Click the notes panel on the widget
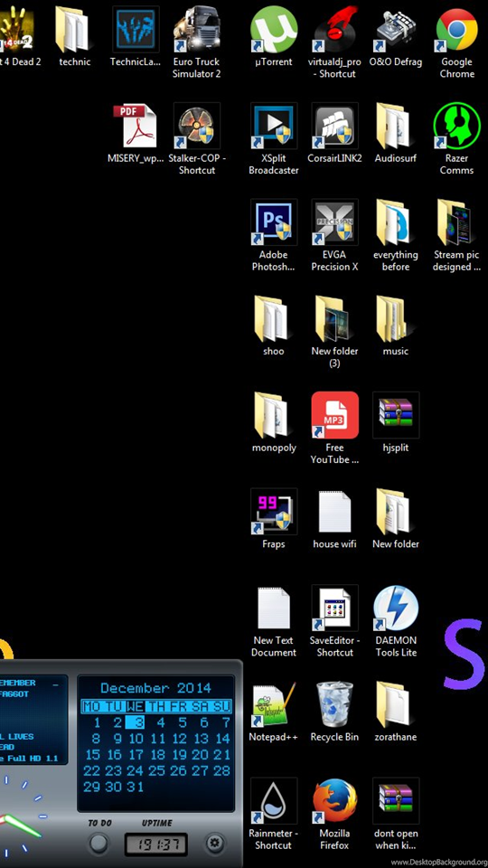Image resolution: width=488 pixels, height=868 pixels. point(33,720)
